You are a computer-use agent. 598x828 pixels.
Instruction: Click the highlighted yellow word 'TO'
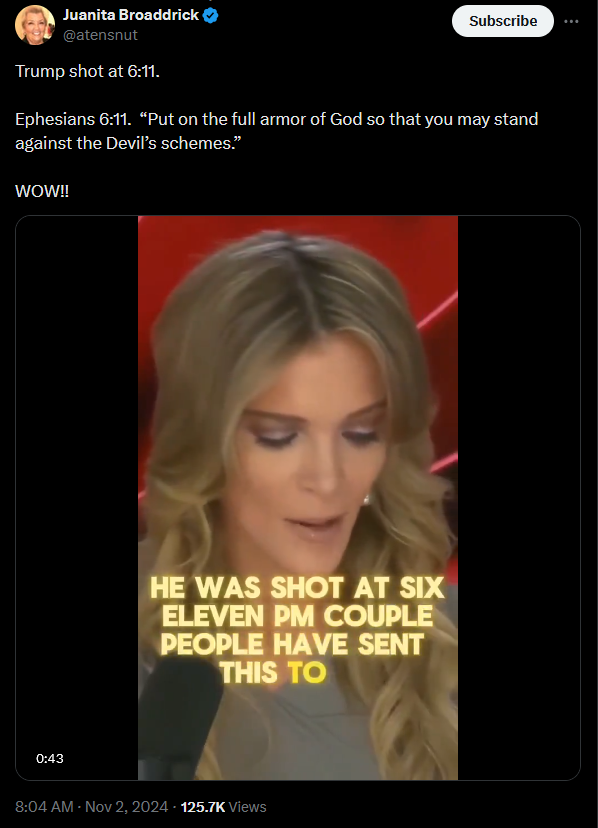point(307,673)
